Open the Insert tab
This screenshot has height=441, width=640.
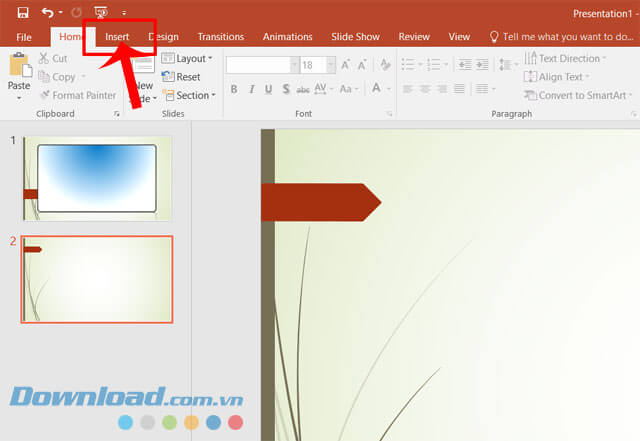pyautogui.click(x=117, y=37)
